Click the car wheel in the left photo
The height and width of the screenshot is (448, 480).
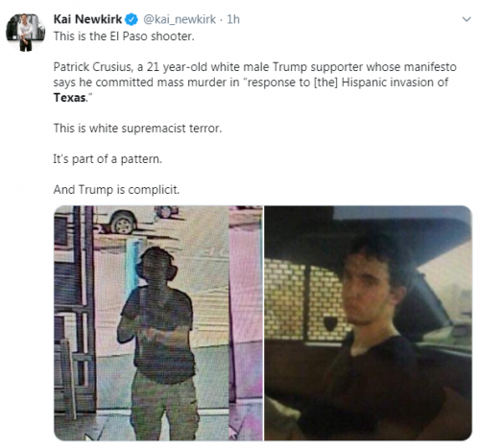(123, 222)
